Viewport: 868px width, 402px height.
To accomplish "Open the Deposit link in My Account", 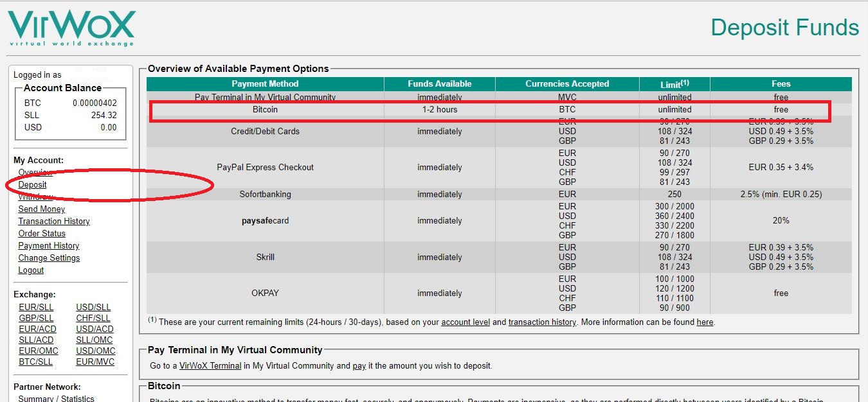I will pos(32,185).
